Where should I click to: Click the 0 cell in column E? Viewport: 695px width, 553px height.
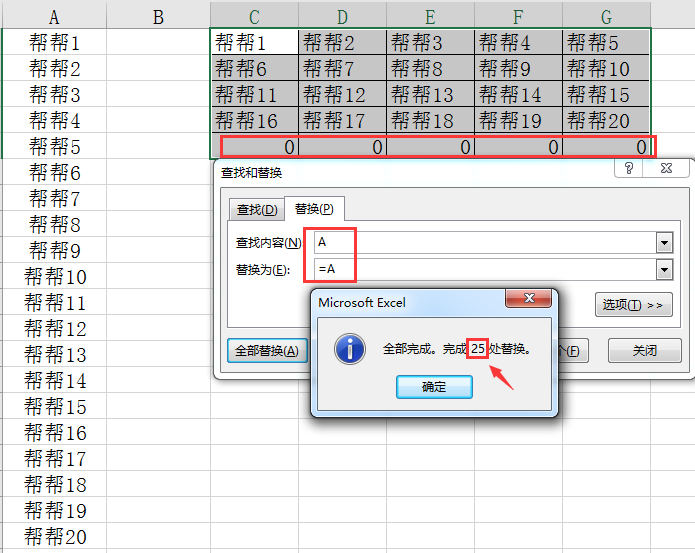[430, 146]
